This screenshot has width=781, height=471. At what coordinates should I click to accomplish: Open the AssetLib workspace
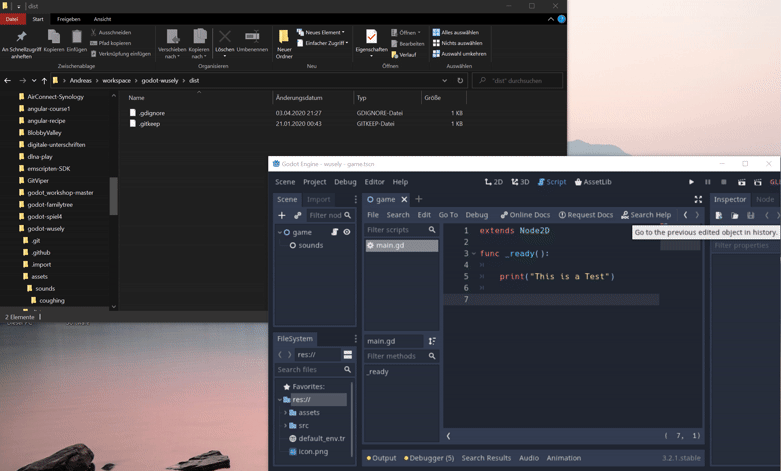pos(593,182)
